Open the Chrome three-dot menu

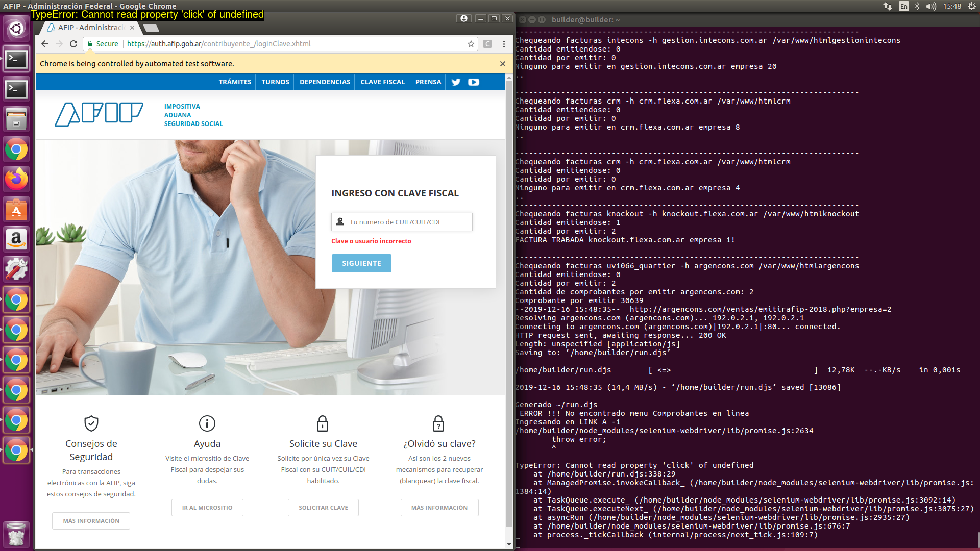pos(504,44)
